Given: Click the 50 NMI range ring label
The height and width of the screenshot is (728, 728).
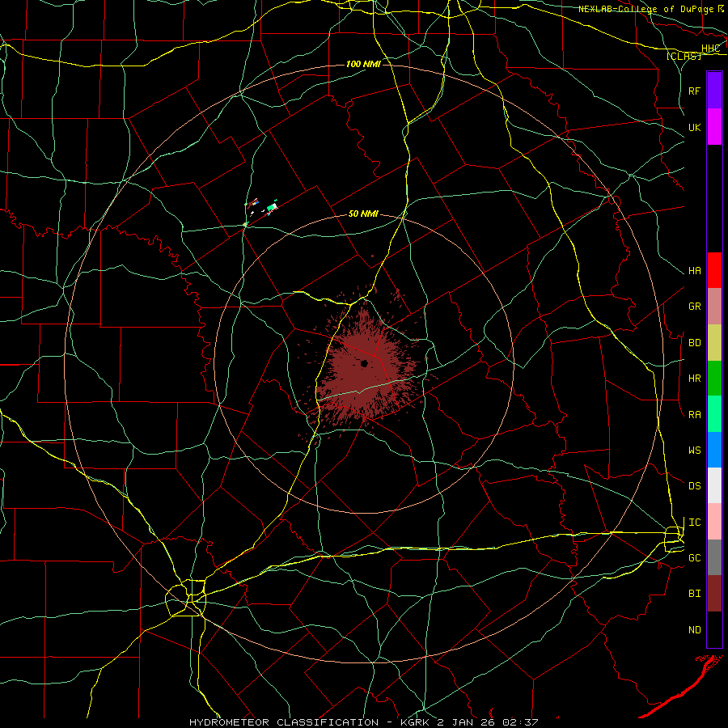Looking at the screenshot, I should (x=363, y=214).
